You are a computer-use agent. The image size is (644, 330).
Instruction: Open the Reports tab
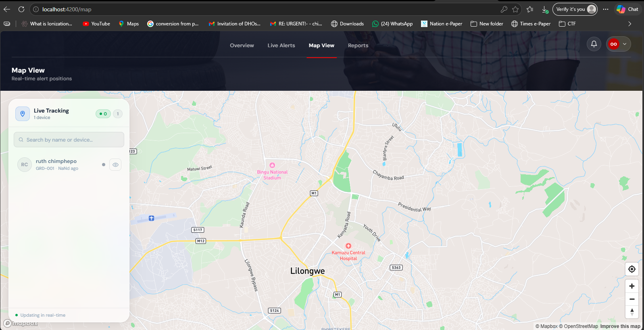(x=358, y=46)
